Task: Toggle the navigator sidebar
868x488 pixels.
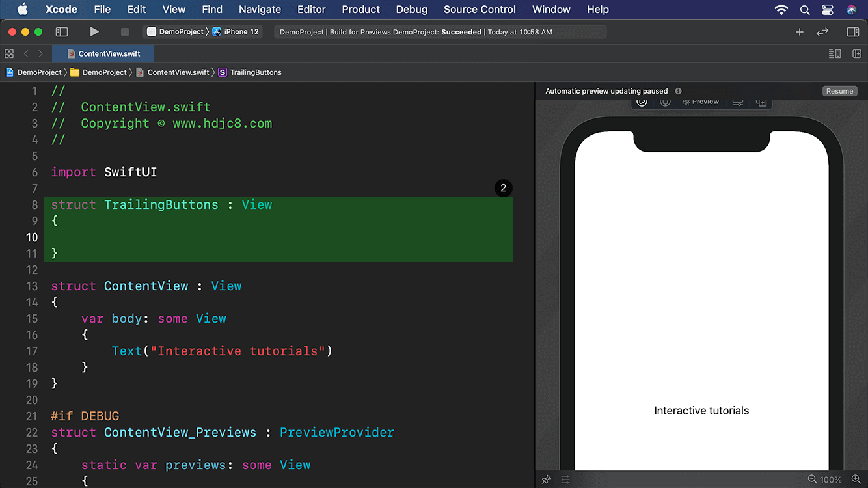Action: 62,31
